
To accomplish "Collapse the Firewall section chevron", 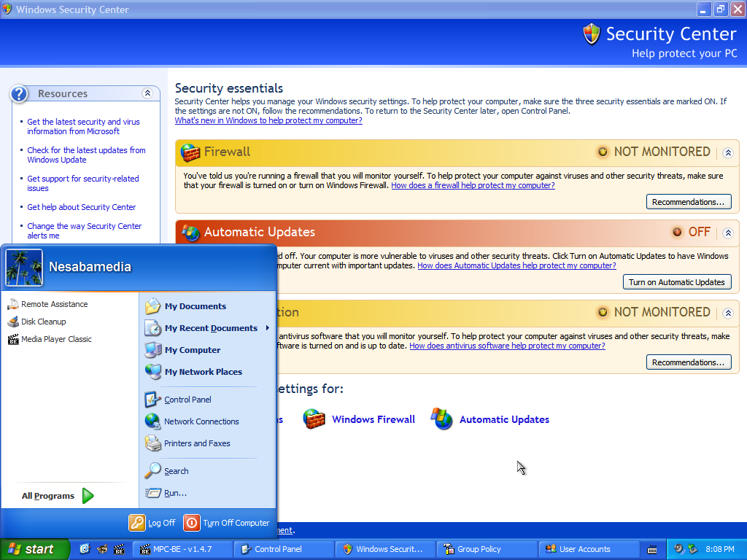I will [x=727, y=153].
